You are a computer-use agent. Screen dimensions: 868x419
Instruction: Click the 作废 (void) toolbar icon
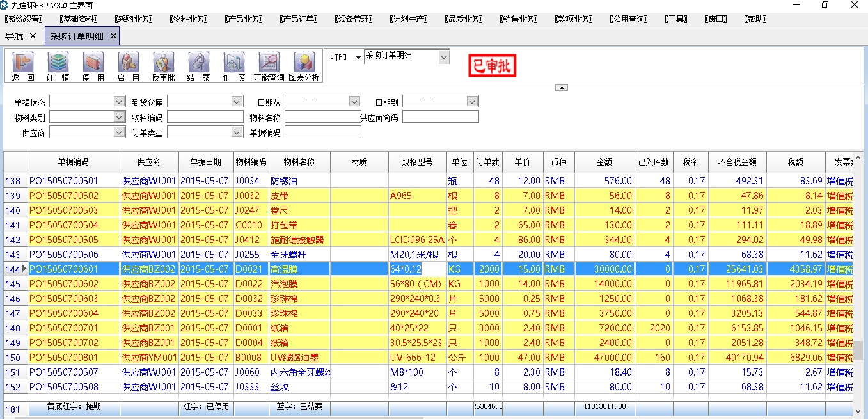[x=233, y=67]
